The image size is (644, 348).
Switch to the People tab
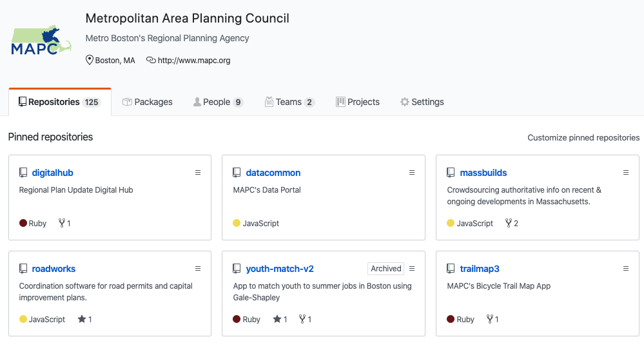[218, 102]
